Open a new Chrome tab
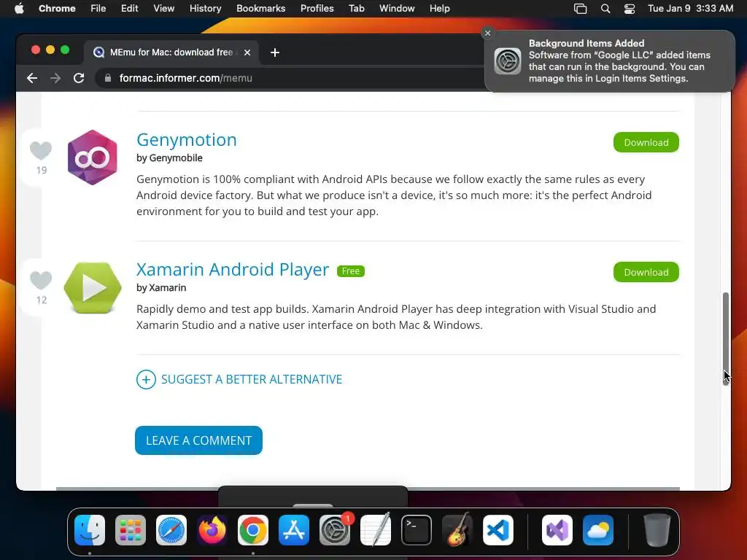This screenshot has height=560, width=747. pos(275,52)
